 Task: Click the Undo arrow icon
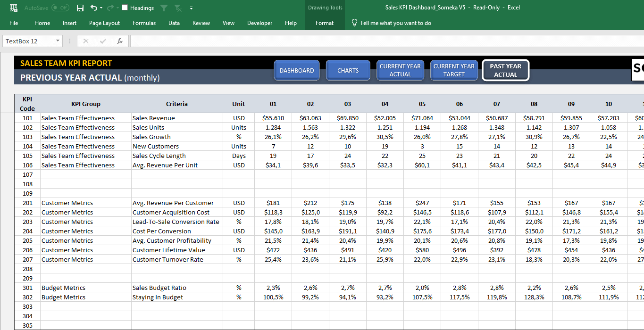(x=93, y=8)
